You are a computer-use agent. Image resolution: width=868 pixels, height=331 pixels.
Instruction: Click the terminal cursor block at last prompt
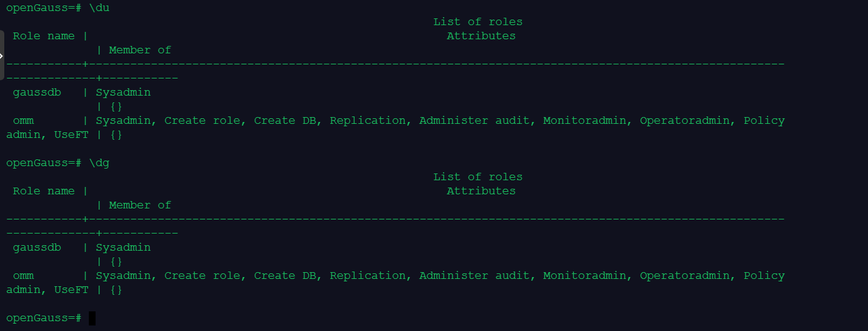(x=92, y=318)
